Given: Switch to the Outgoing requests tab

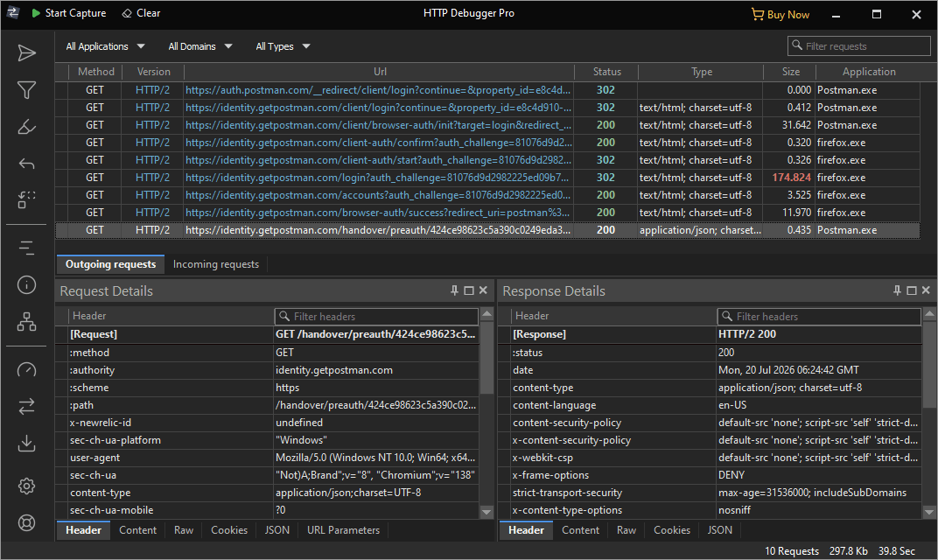Looking at the screenshot, I should tap(110, 264).
